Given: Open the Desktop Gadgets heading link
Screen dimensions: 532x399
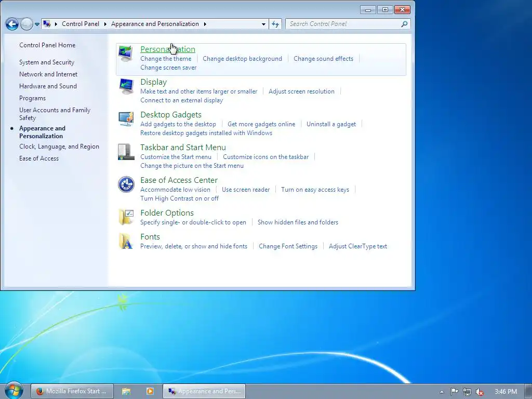Looking at the screenshot, I should tap(170, 115).
